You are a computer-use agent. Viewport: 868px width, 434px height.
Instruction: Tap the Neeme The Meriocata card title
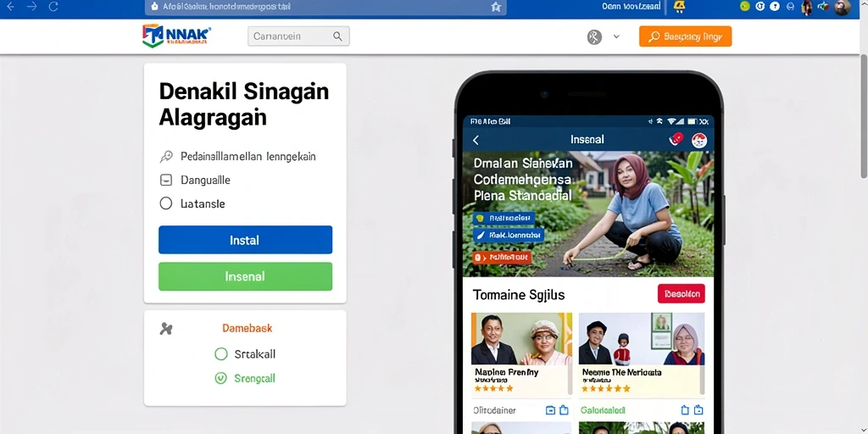pyautogui.click(x=621, y=373)
